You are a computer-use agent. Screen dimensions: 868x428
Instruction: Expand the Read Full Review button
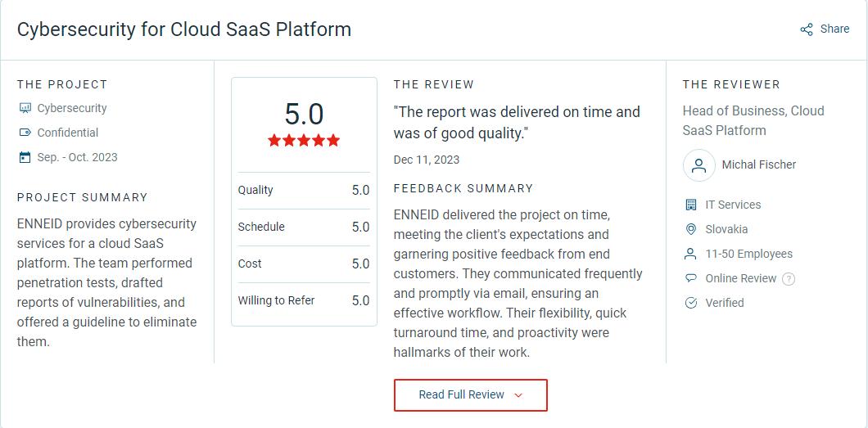[x=470, y=395]
